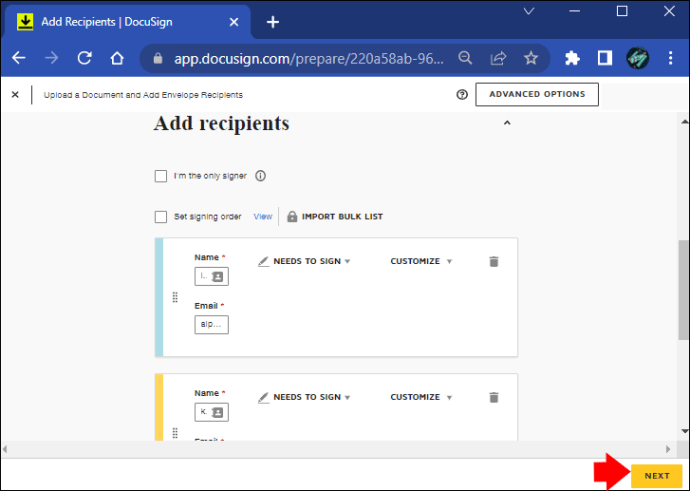Collapse the Add recipients section
The height and width of the screenshot is (491, 690).
tap(507, 123)
